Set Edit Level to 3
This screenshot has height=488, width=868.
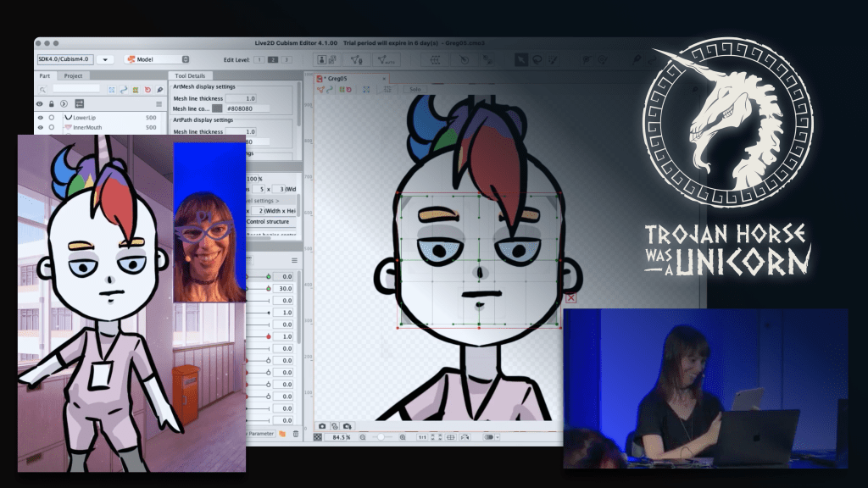(x=287, y=60)
